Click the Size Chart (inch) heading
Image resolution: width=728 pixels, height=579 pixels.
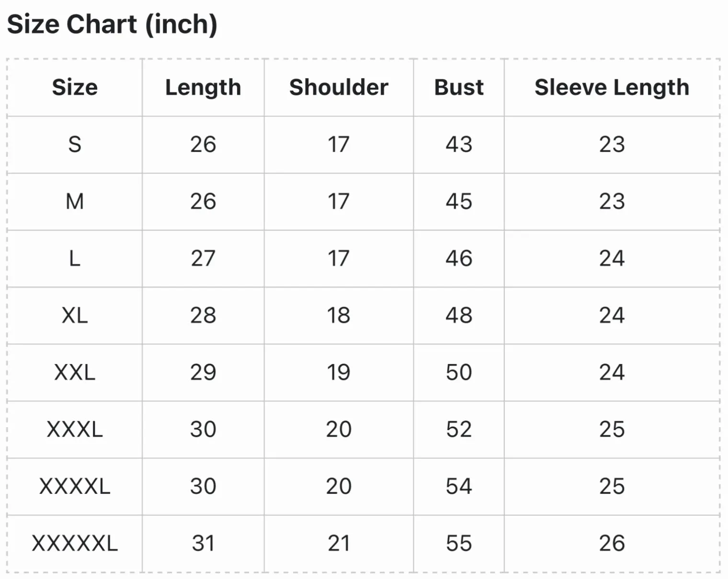pyautogui.click(x=112, y=24)
